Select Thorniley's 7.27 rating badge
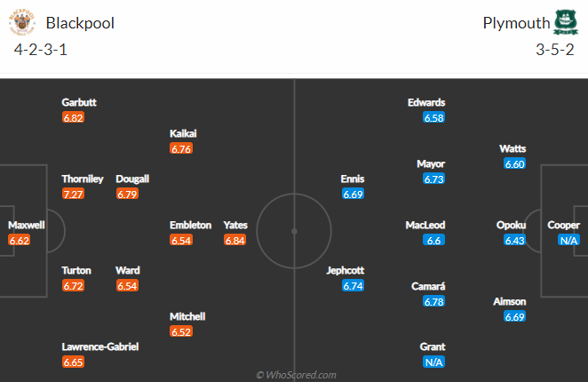The height and width of the screenshot is (382, 588). click(x=73, y=194)
